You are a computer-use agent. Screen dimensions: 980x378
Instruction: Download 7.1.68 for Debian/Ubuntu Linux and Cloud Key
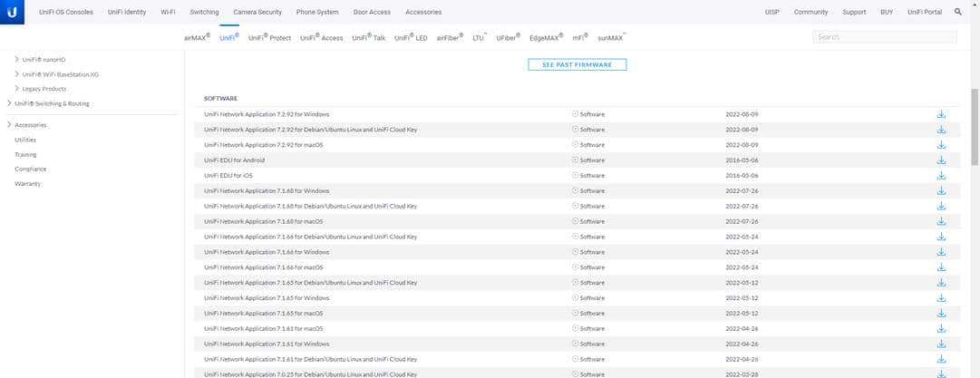941,206
